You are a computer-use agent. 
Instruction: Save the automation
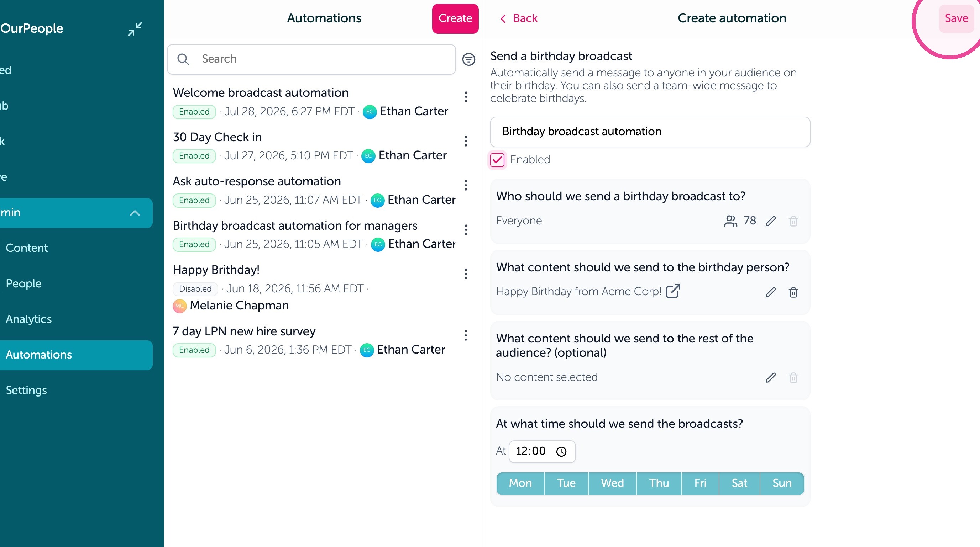[x=956, y=18]
